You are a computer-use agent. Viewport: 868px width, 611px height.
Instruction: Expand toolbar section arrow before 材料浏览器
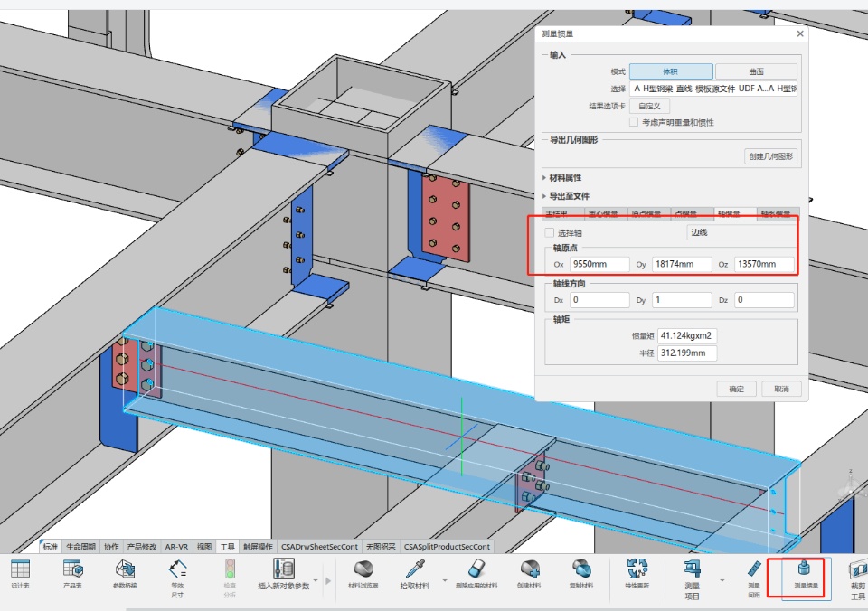click(328, 580)
